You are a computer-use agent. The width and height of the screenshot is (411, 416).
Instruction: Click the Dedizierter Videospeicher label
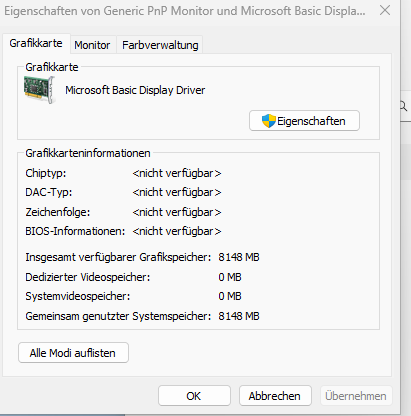(88, 277)
